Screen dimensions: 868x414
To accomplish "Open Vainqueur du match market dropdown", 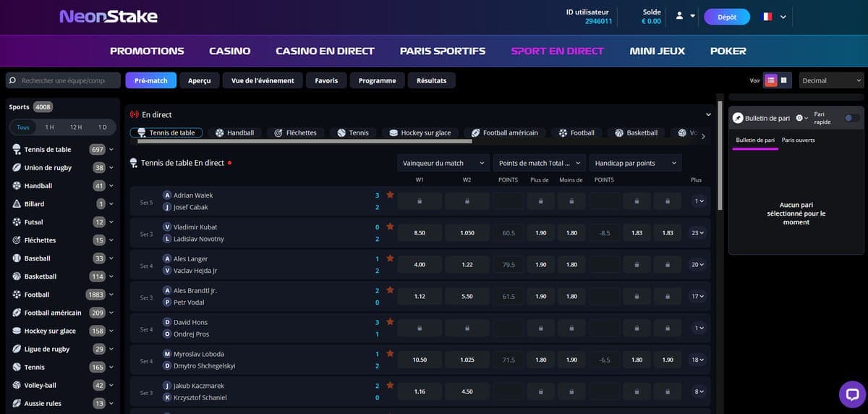I will (x=443, y=163).
